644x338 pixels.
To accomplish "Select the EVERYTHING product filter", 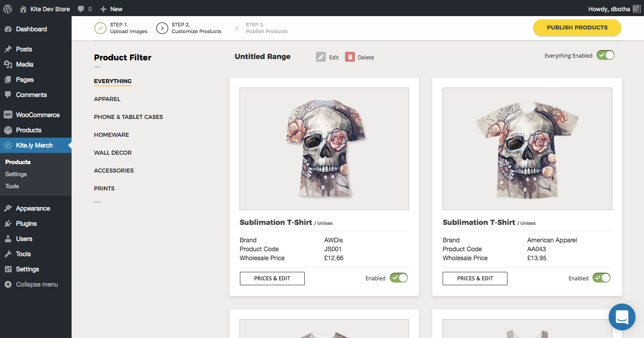I will pos(113,81).
